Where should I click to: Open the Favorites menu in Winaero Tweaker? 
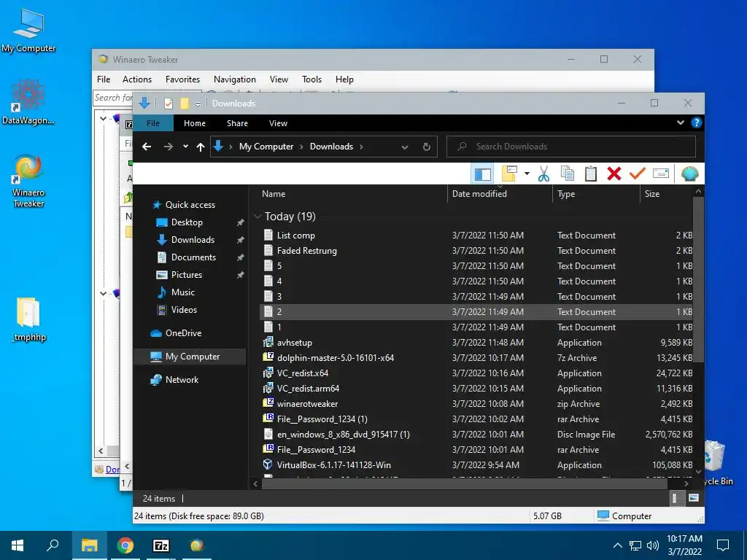tap(182, 79)
